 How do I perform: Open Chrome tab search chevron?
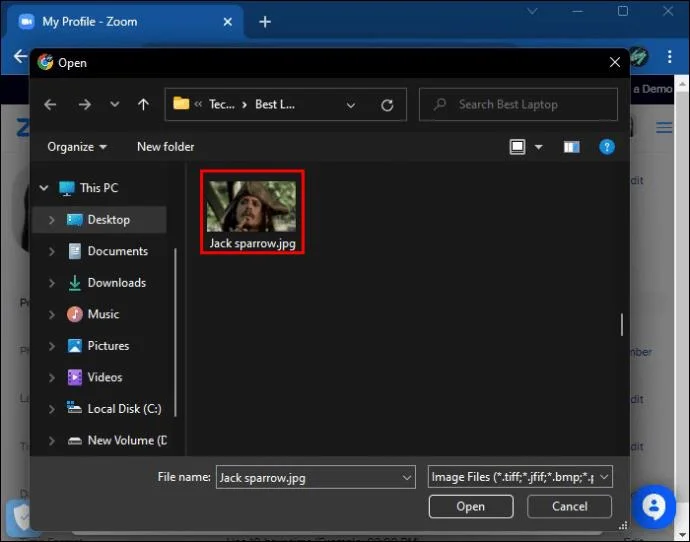532,11
